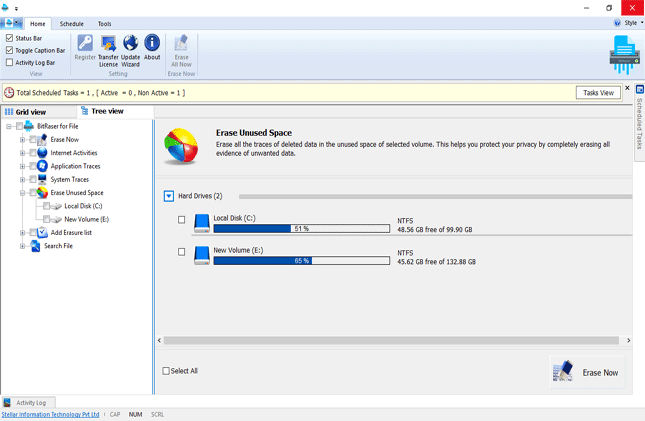Click the scrollbar left arrow

[x=160, y=340]
